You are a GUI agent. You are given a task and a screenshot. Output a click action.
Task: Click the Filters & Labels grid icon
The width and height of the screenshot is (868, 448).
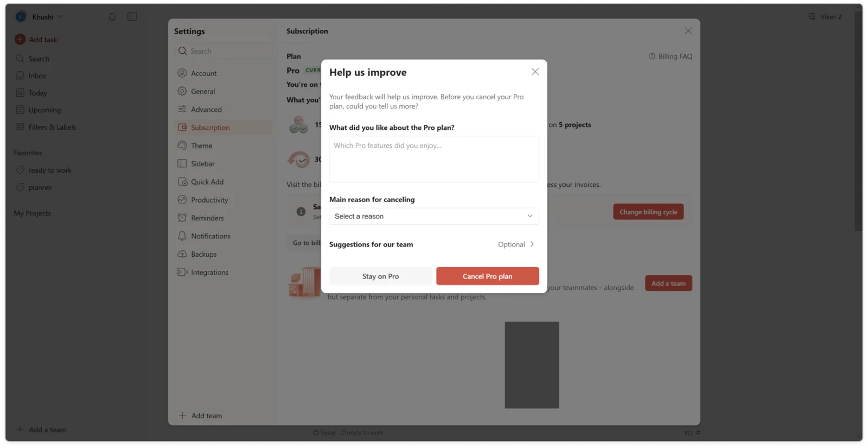pos(20,127)
